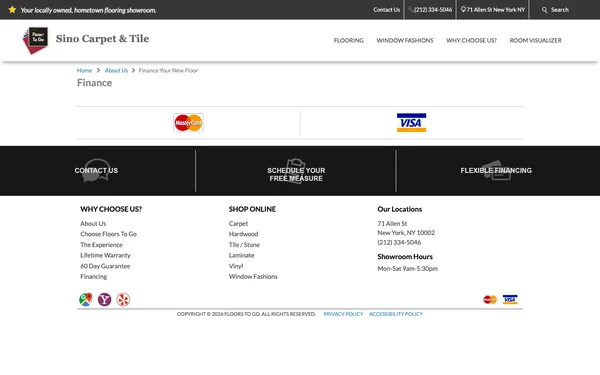Screen dimensions: 600x375
Task: Click the small Visa icon in footer
Action: [510, 299]
